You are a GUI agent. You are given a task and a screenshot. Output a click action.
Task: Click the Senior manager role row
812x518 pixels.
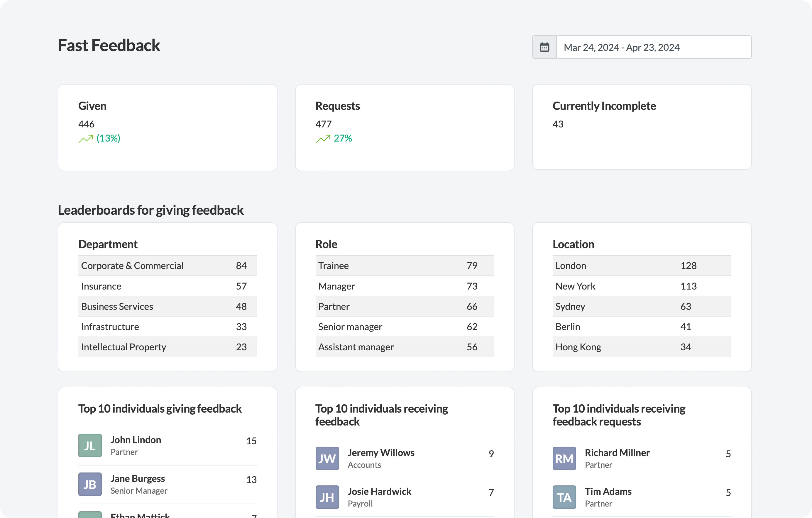click(x=404, y=327)
